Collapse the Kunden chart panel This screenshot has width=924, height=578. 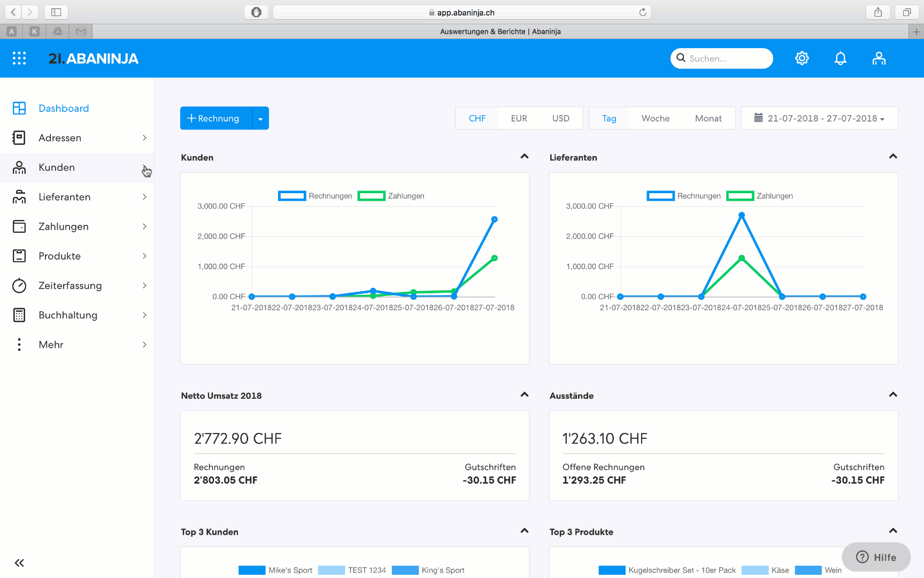coord(524,157)
